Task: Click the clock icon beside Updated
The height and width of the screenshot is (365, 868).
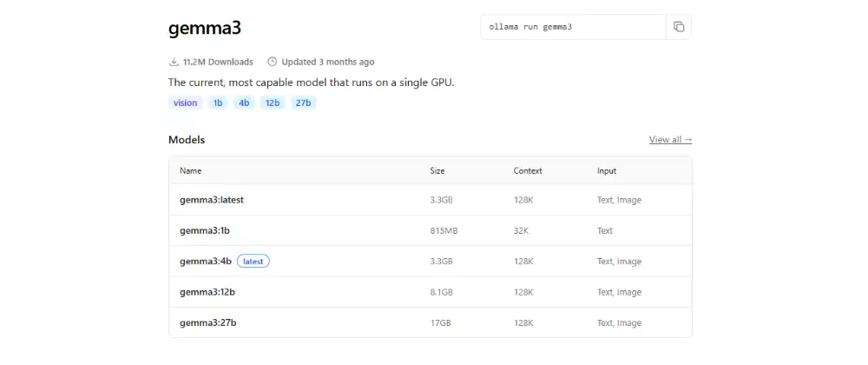Action: click(x=272, y=62)
